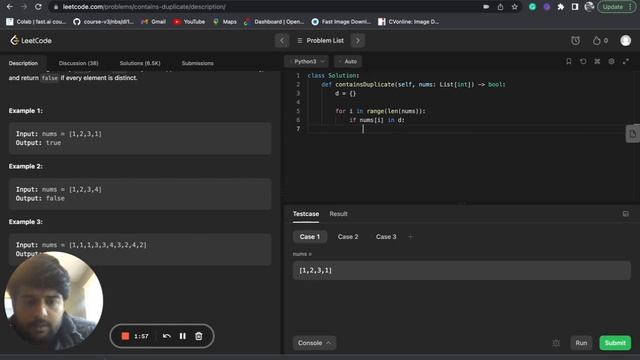Open the CVonline Image bookmark
The image size is (640, 360).
point(409,22)
